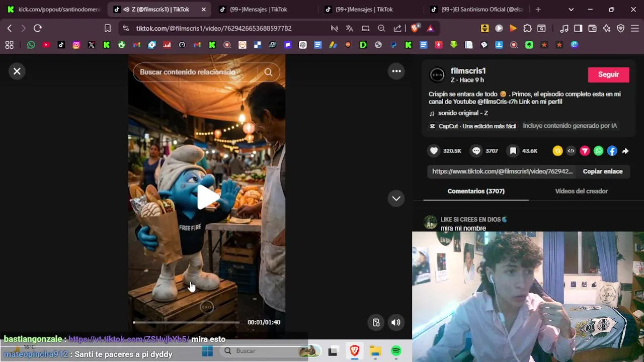Open Spotify from the taskbar
644x362 pixels.
(x=396, y=351)
